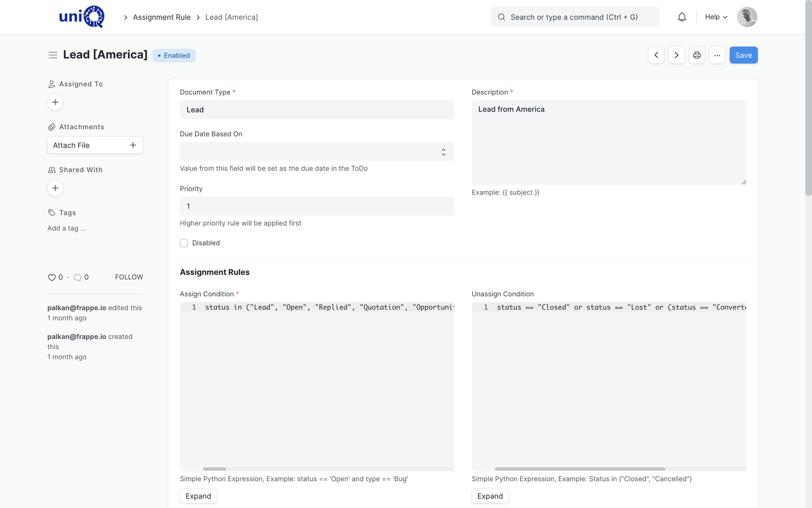Click the search magnifier icon
Screen dimensions: 812x508
pos(501,17)
